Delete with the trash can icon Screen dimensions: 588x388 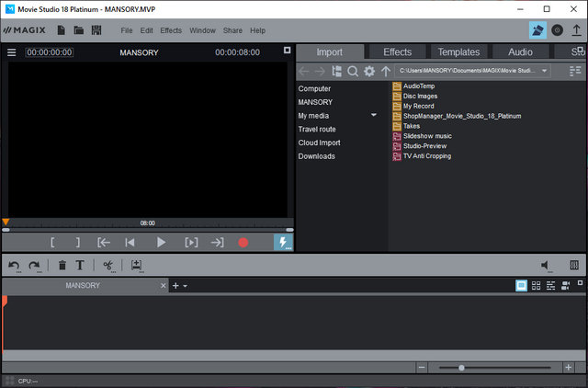point(62,266)
